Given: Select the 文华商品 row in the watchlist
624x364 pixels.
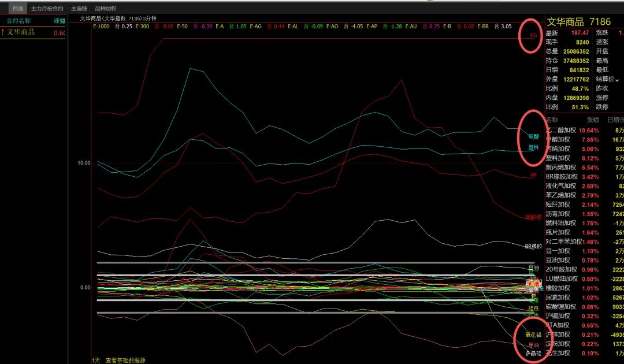Looking at the screenshot, I should [34, 32].
